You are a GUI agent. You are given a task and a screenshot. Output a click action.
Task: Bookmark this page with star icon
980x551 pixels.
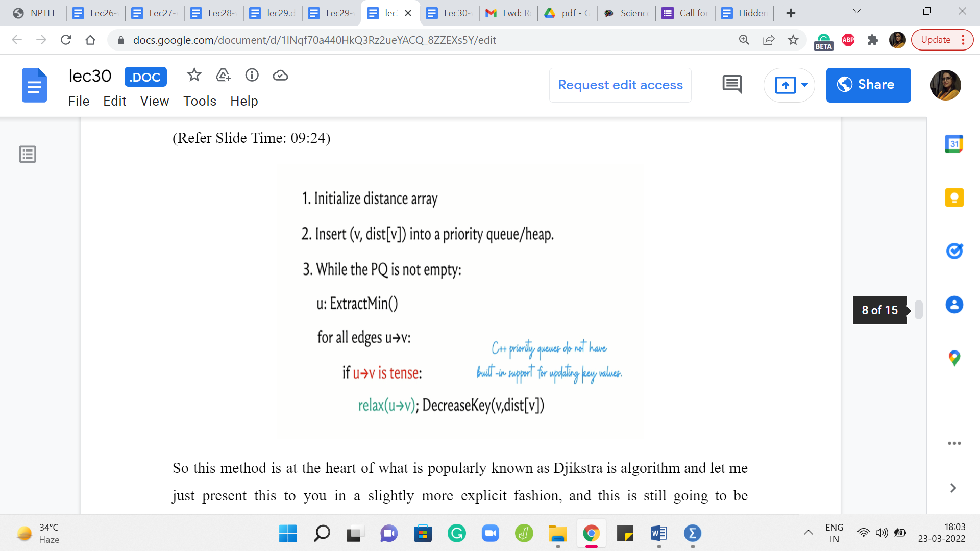[793, 40]
